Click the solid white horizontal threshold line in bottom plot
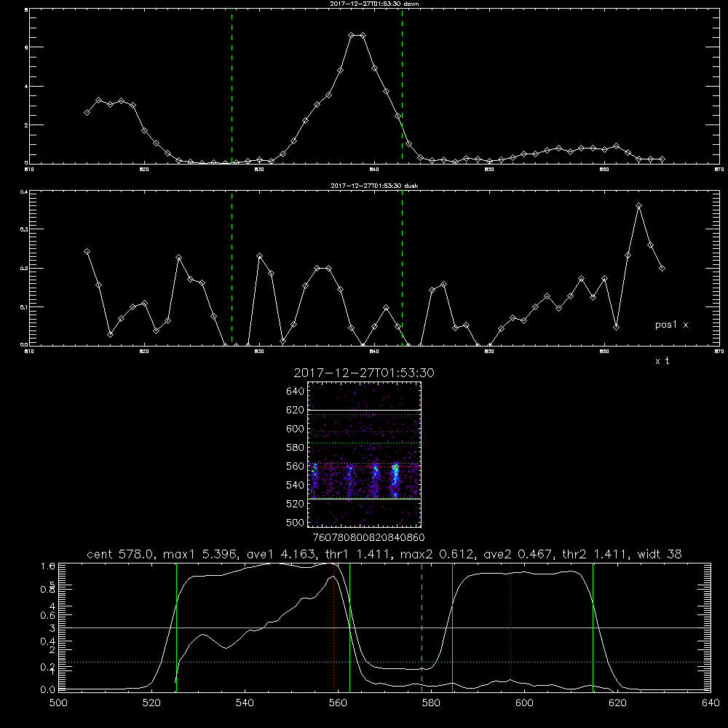 (384, 628)
